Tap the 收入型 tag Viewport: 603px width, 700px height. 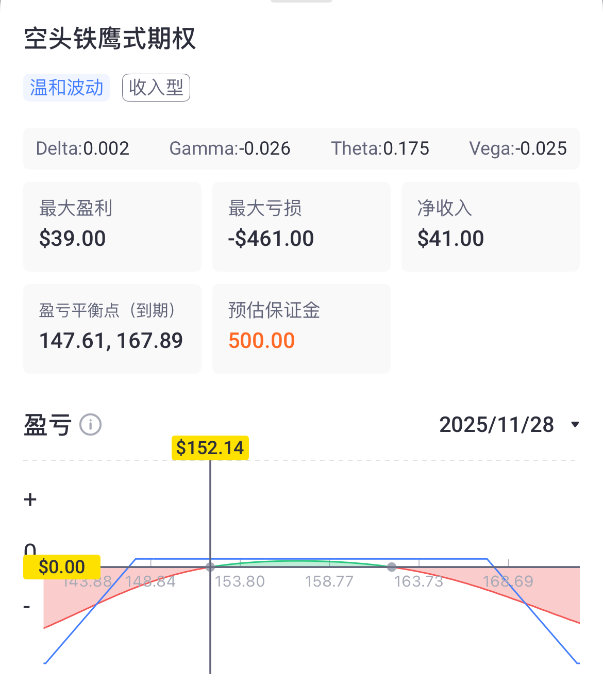(156, 88)
